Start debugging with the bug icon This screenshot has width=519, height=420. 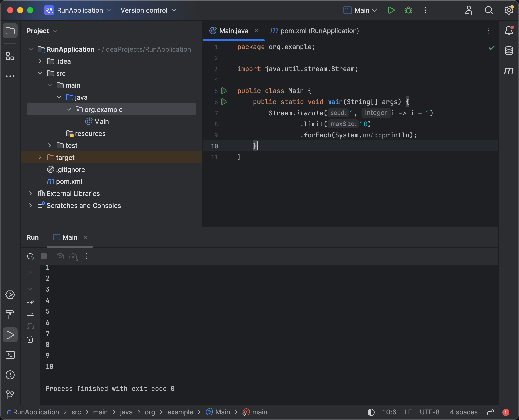[x=408, y=10]
